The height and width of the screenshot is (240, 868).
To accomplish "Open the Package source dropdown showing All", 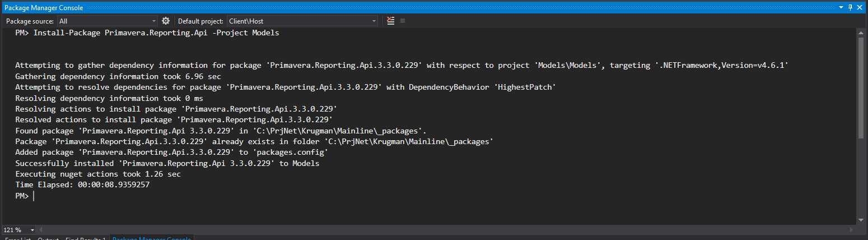I will pyautogui.click(x=108, y=21).
